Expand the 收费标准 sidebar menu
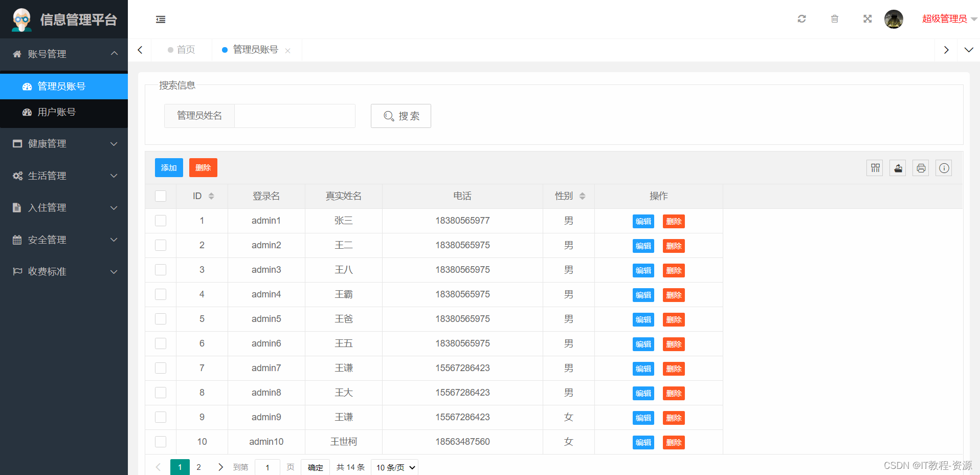The image size is (980, 475). pyautogui.click(x=64, y=271)
